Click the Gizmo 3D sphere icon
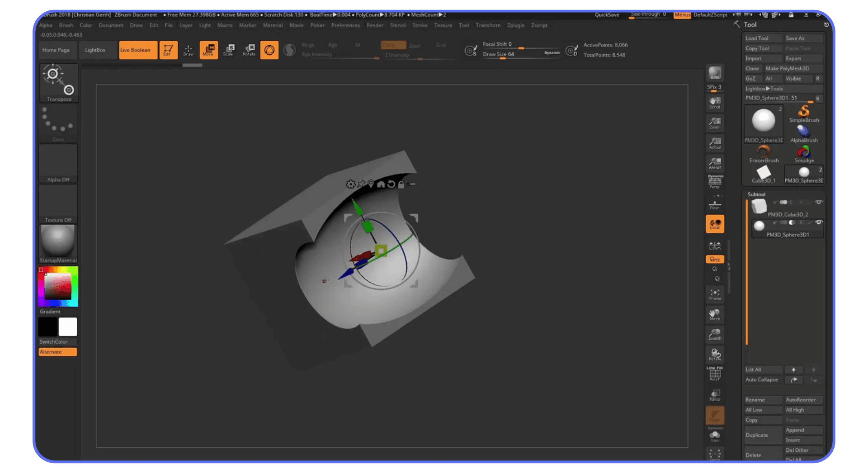 click(269, 50)
